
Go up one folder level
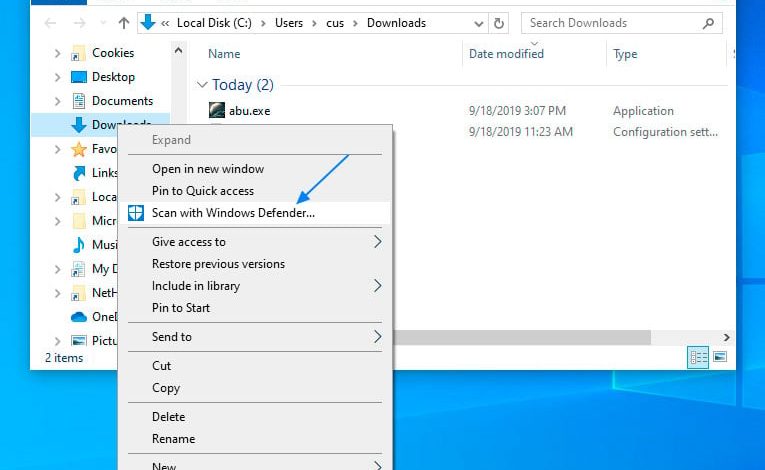click(x=124, y=23)
